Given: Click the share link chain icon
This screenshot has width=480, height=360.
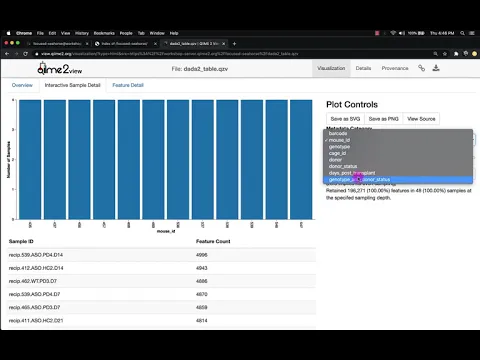Looking at the screenshot, I should pyautogui.click(x=421, y=68).
